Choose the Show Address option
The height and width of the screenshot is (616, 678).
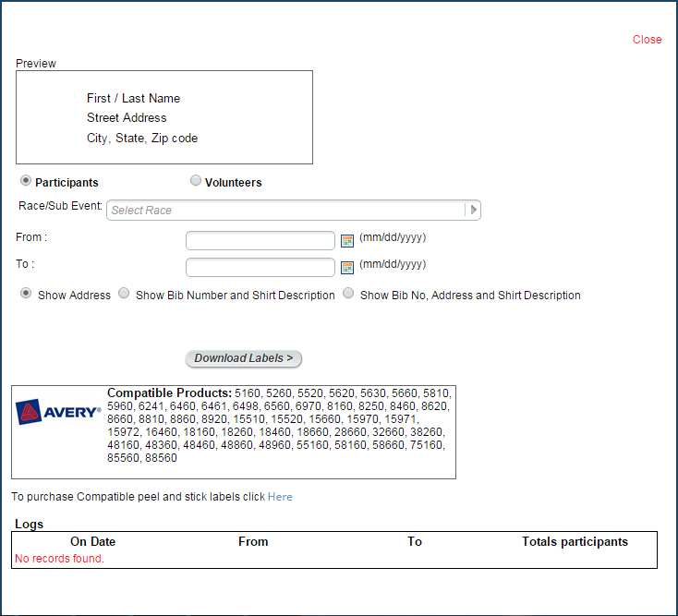click(x=26, y=294)
